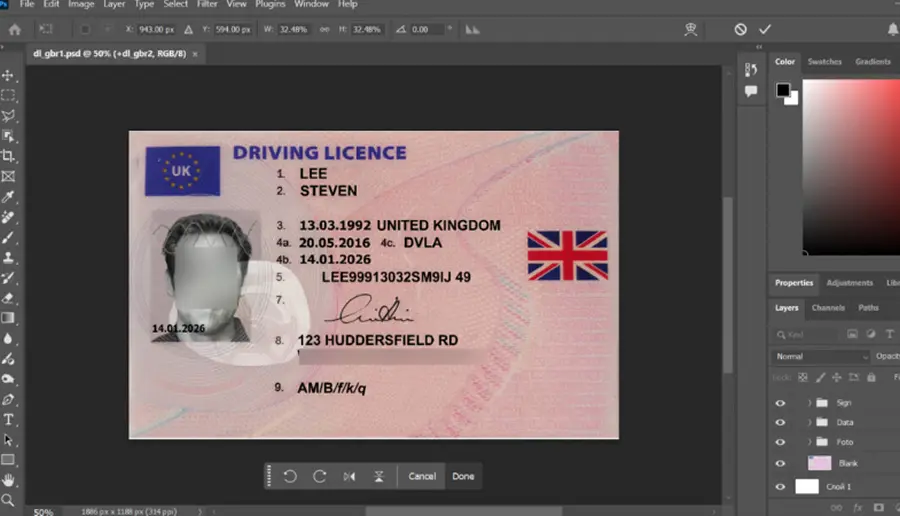Viewport: 900px width, 516px height.
Task: Click the black foreground color swatch
Action: (x=782, y=90)
